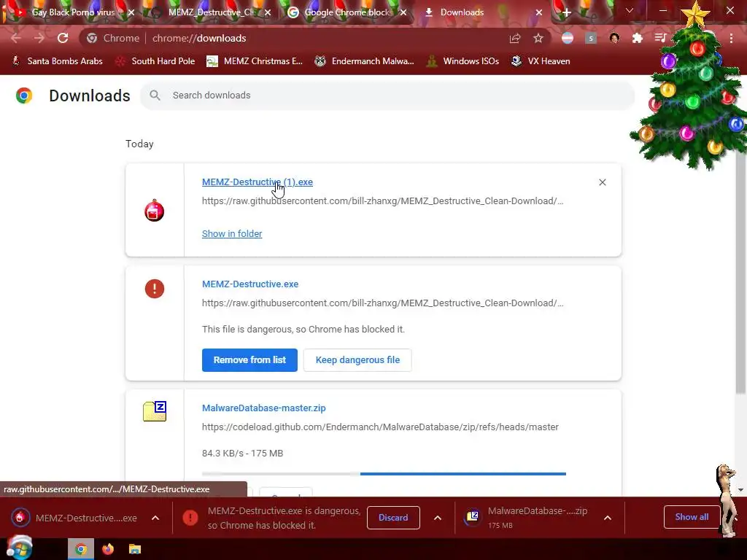Open the media control playlist icon
Screen dimensions: 747x560
[x=660, y=38]
